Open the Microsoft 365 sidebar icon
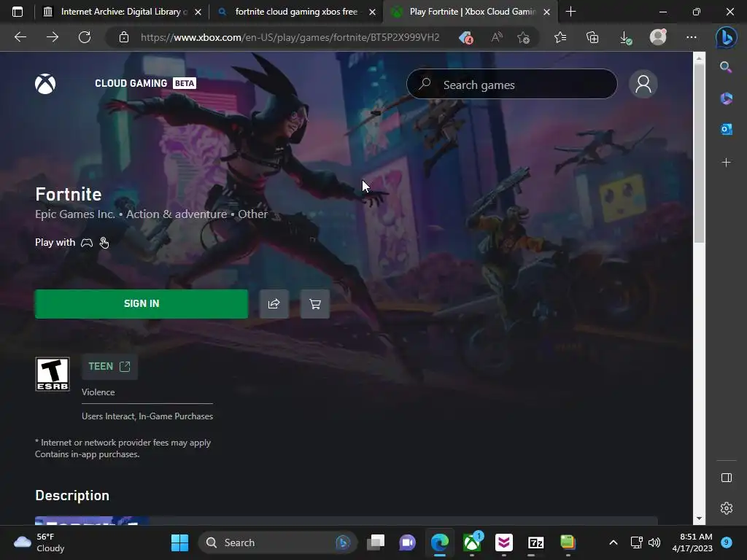 coord(726,98)
